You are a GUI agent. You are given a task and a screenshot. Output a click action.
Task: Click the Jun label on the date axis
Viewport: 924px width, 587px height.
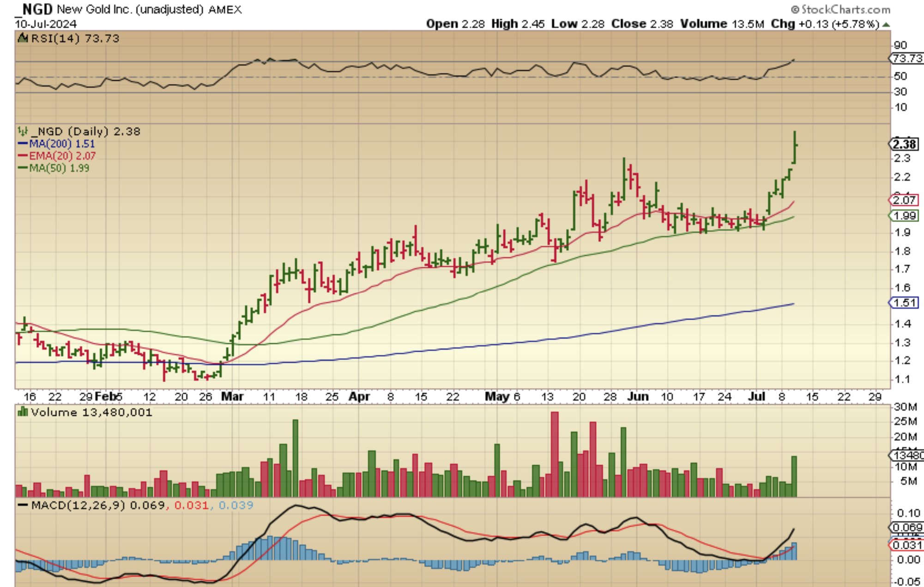click(x=638, y=397)
